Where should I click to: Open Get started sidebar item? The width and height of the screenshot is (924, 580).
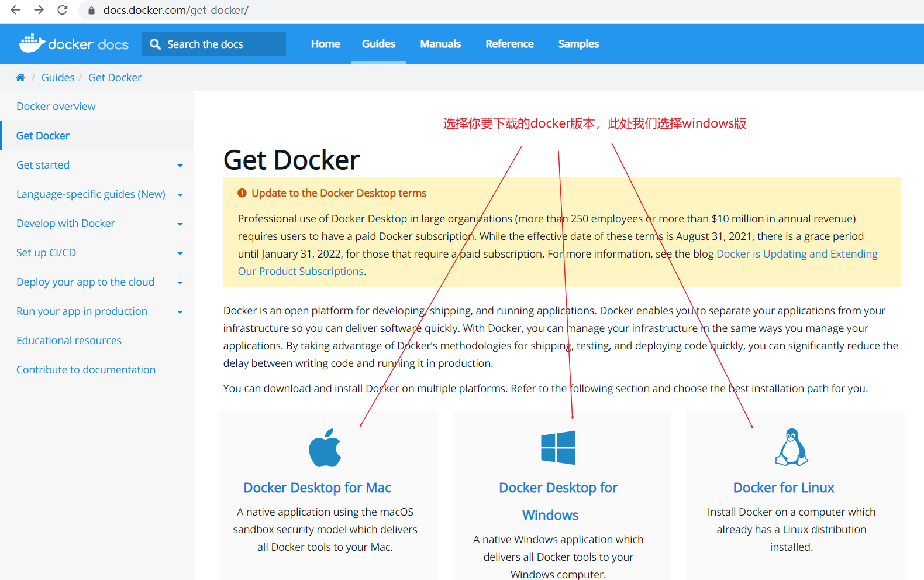point(43,165)
